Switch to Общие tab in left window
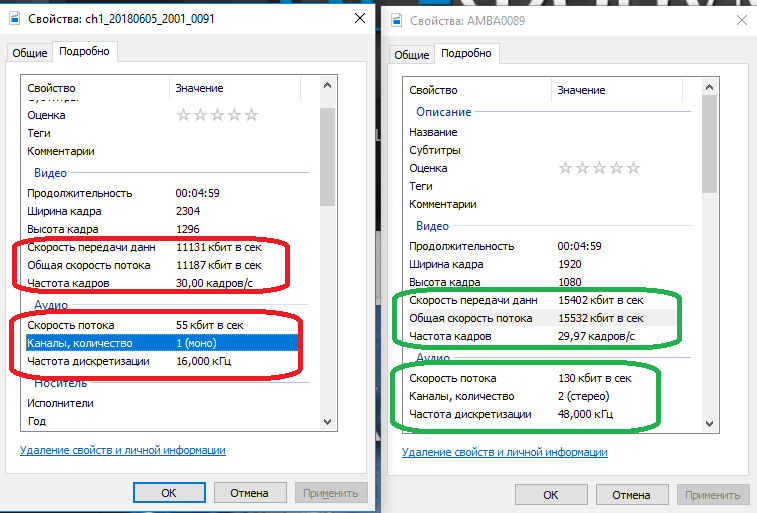Screen dimensions: 757x513 pos(30,53)
